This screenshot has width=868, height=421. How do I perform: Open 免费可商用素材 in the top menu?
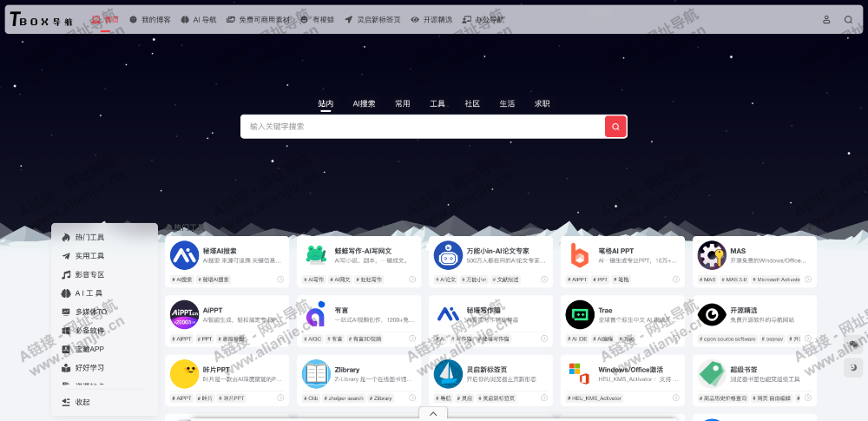click(259, 19)
